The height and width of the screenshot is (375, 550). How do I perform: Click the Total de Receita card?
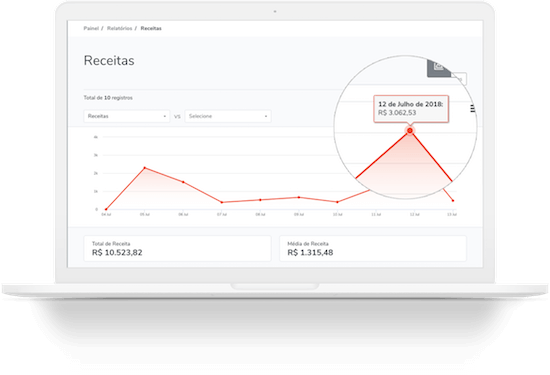[177, 248]
